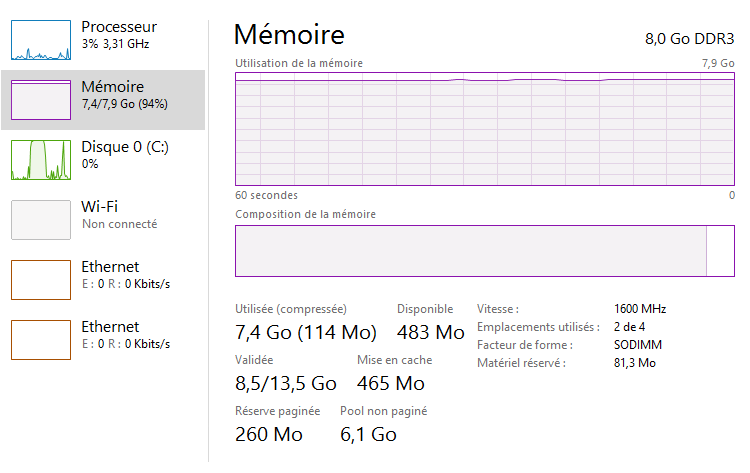The width and height of the screenshot is (750, 473).
Task: Select the Utilisée 7,4 Go (114 Mo) value
Action: (306, 332)
